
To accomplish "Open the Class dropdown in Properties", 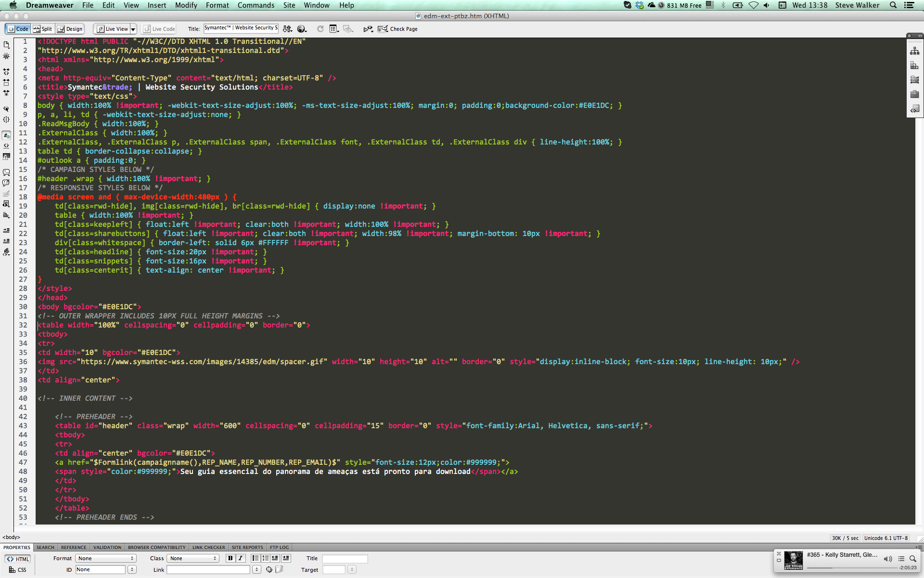I will (192, 558).
